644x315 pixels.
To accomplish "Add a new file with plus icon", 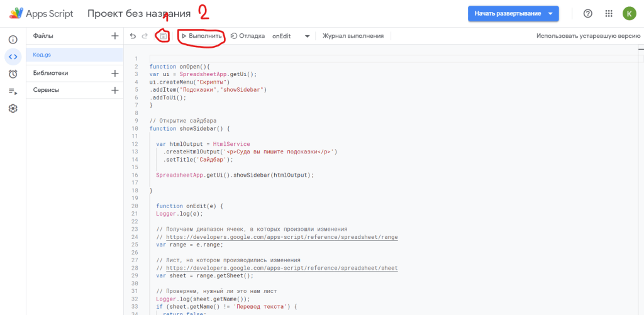I will coord(114,36).
